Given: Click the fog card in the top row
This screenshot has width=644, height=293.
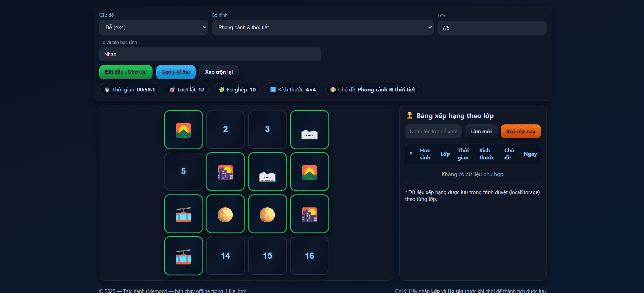Looking at the screenshot, I should click(309, 130).
